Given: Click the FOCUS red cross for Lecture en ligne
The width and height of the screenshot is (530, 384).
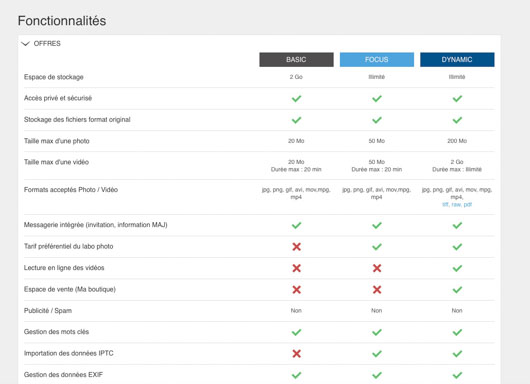Looking at the screenshot, I should click(377, 268).
